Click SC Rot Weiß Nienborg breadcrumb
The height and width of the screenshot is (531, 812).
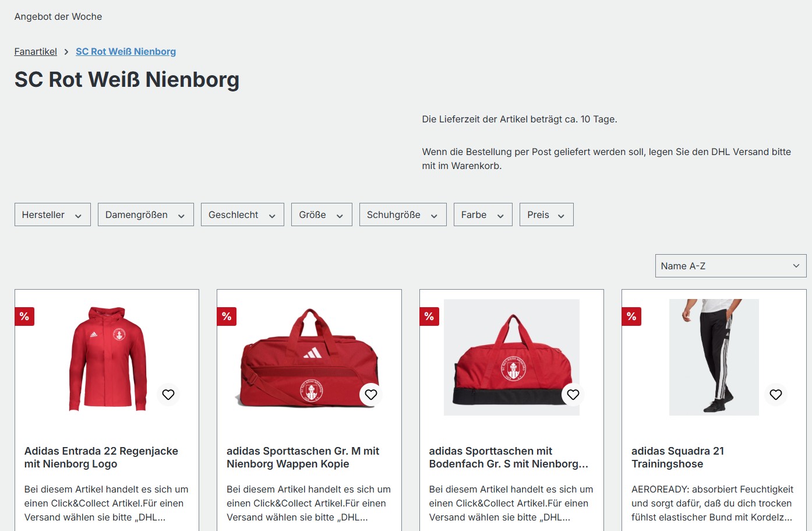point(126,51)
